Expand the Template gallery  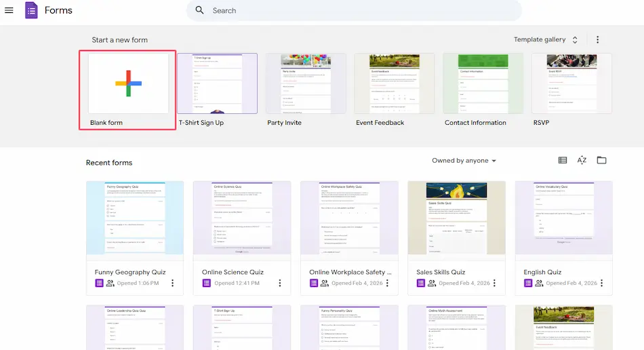546,40
